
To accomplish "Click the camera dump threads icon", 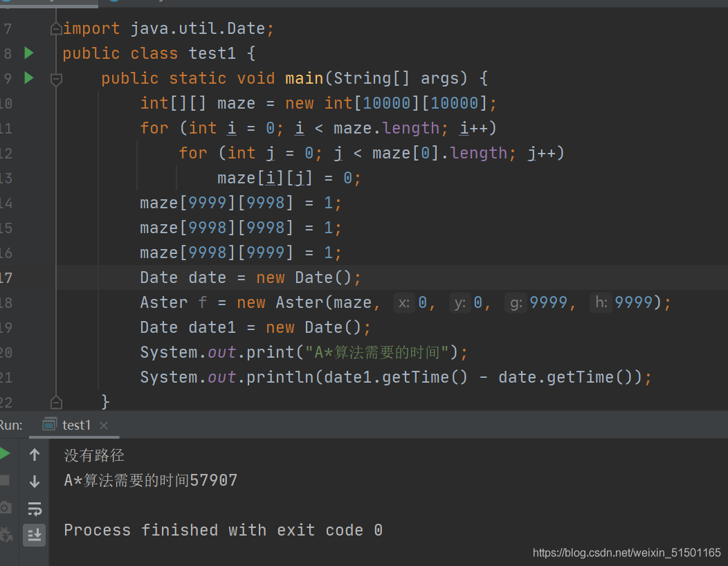I will pos(5,507).
